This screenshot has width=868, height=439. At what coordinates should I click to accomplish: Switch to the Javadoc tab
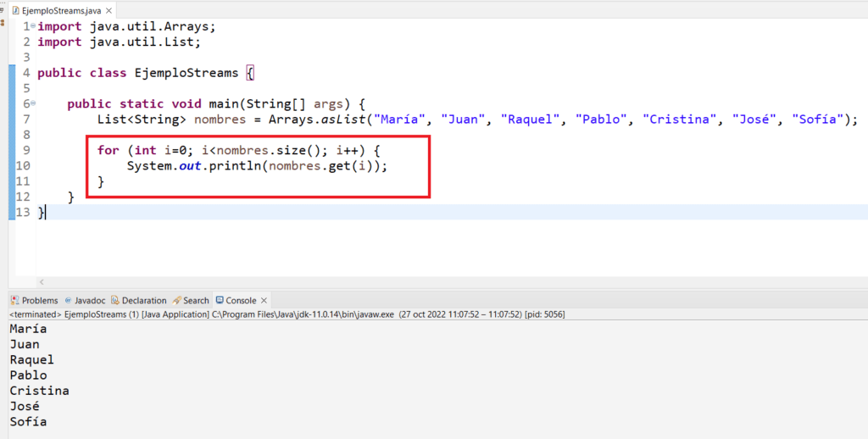click(85, 300)
